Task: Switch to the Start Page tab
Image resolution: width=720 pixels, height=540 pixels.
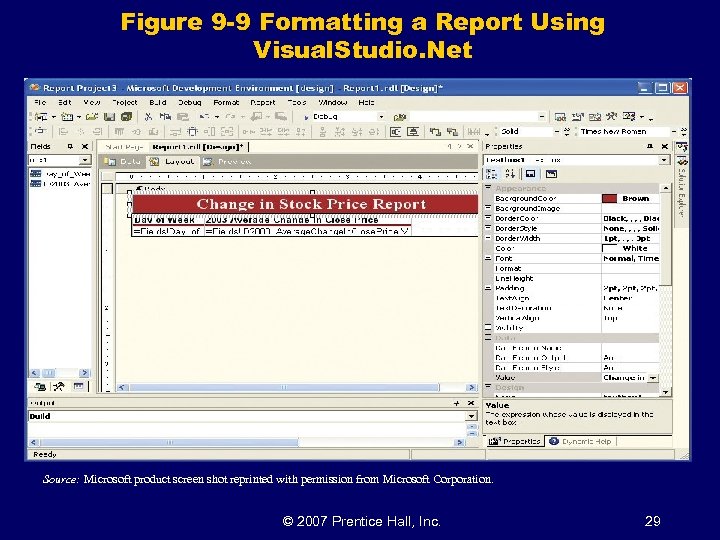Action: (x=124, y=147)
